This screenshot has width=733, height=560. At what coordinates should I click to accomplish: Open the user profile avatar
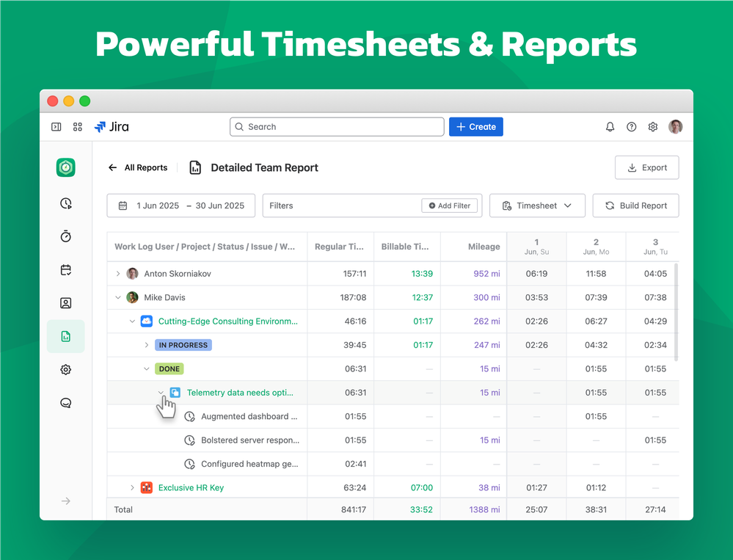tap(676, 127)
